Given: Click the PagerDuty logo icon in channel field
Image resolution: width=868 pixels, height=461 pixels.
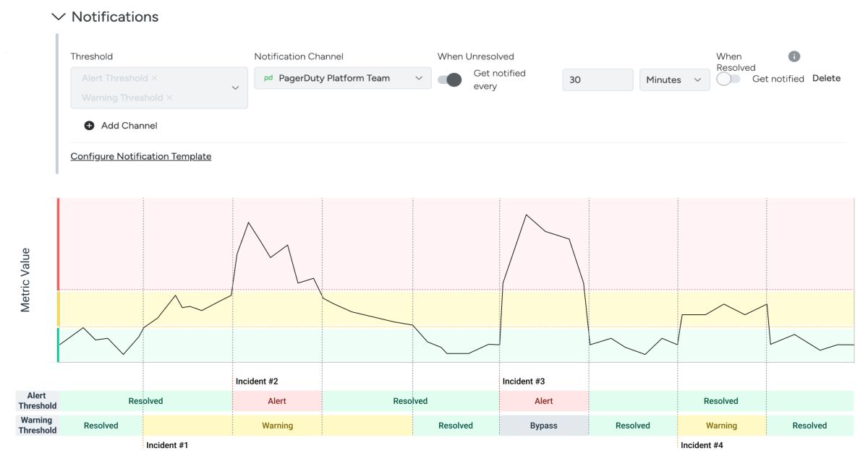Looking at the screenshot, I should pos(268,78).
